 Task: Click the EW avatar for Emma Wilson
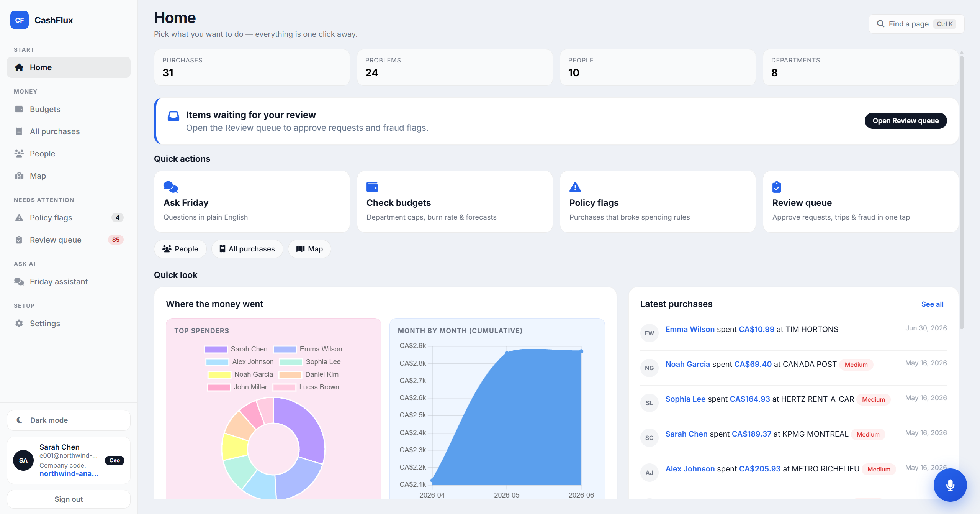tap(649, 333)
